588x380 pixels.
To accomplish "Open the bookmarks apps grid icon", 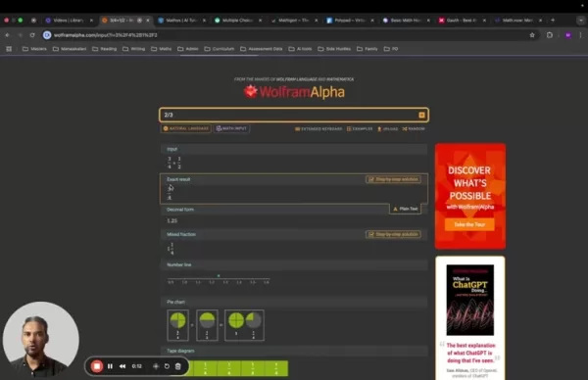I will tap(9, 49).
